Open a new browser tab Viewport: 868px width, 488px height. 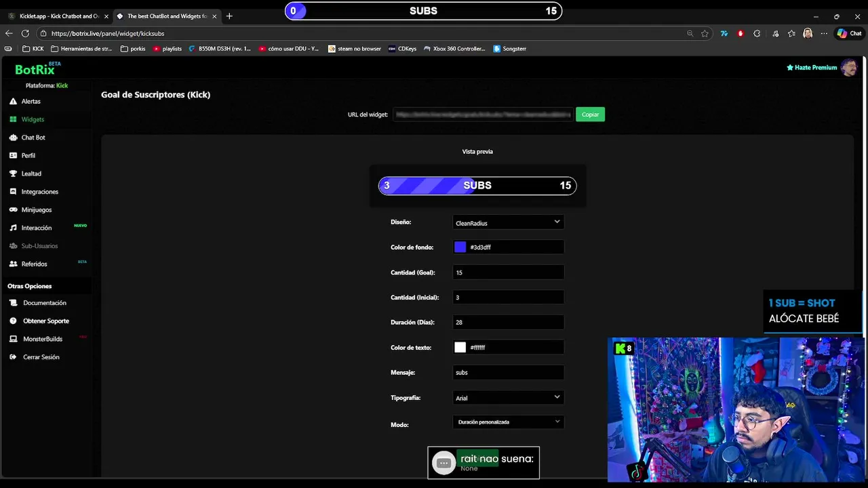229,16
